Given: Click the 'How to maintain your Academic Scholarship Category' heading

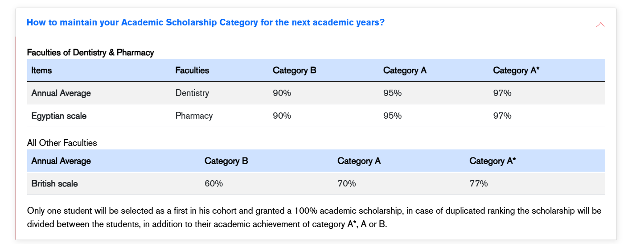Looking at the screenshot, I should tap(205, 22).
